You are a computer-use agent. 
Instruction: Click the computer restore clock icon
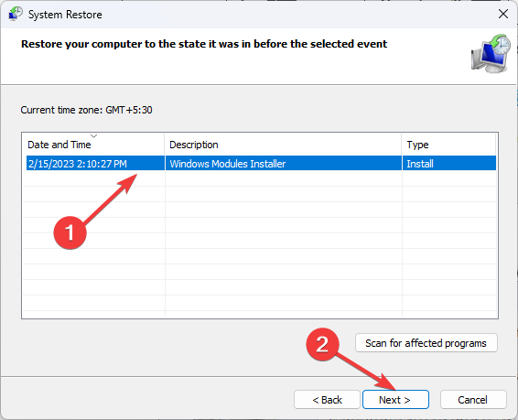(491, 53)
